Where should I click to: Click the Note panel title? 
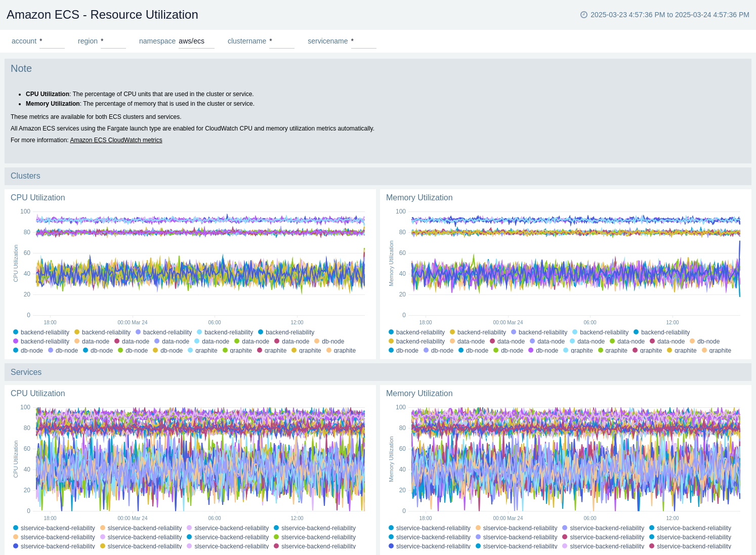(21, 68)
